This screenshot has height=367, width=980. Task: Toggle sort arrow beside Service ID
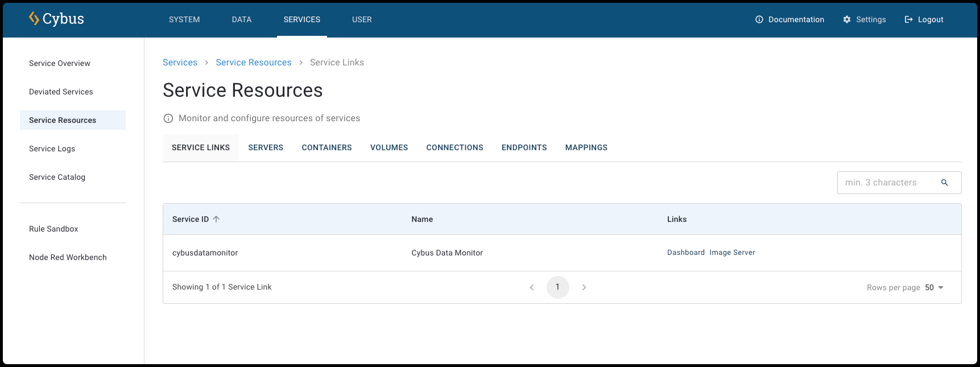[216, 219]
